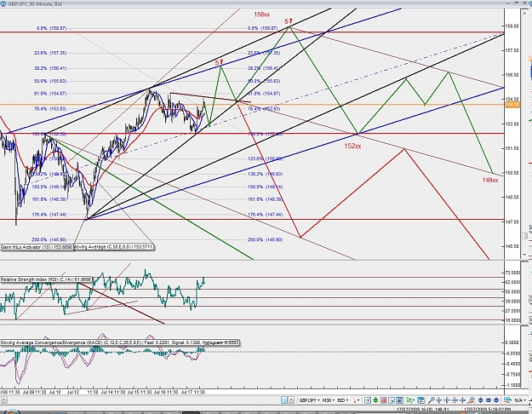
Task: Click the second blue scroll-chart icon
Action: 489,400
